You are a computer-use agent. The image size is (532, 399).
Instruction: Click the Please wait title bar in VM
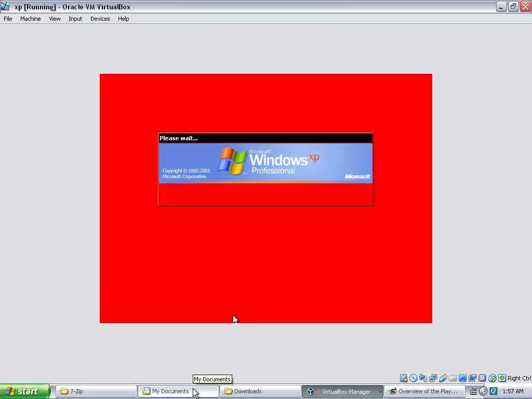(265, 138)
